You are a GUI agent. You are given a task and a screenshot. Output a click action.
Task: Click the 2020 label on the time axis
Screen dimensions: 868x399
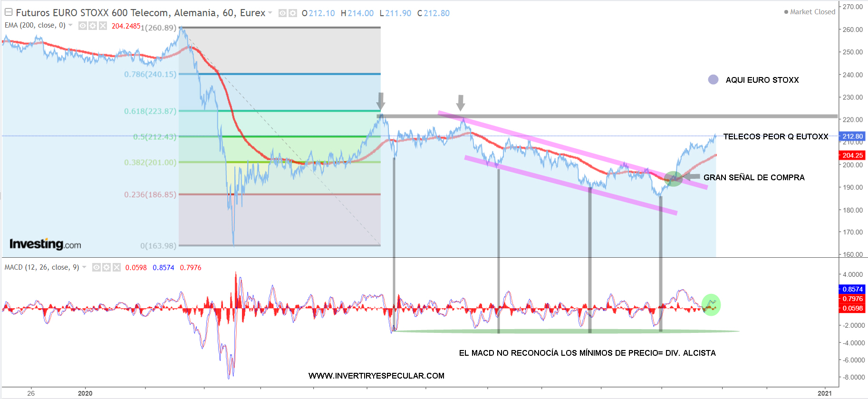click(x=85, y=393)
